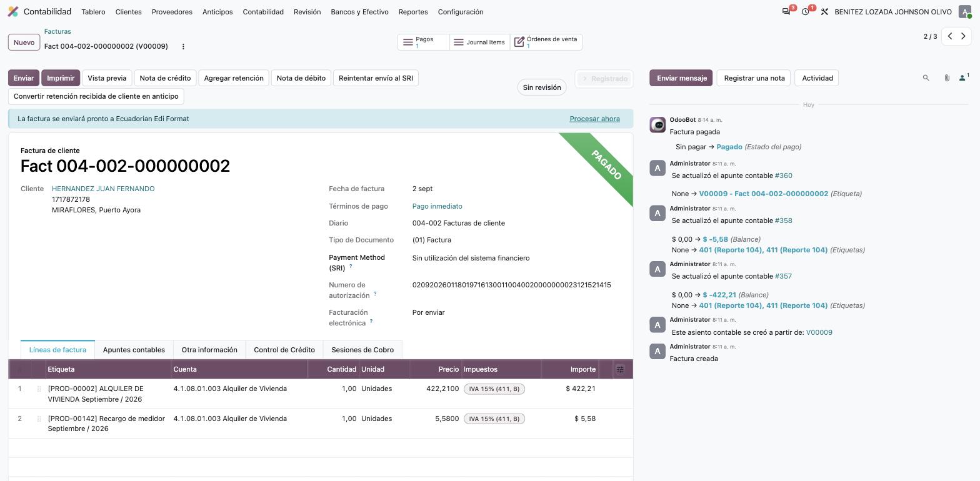Image resolution: width=980 pixels, height=481 pixels.
Task: Switch to the Sesiones de Cobro tab
Action: point(362,350)
